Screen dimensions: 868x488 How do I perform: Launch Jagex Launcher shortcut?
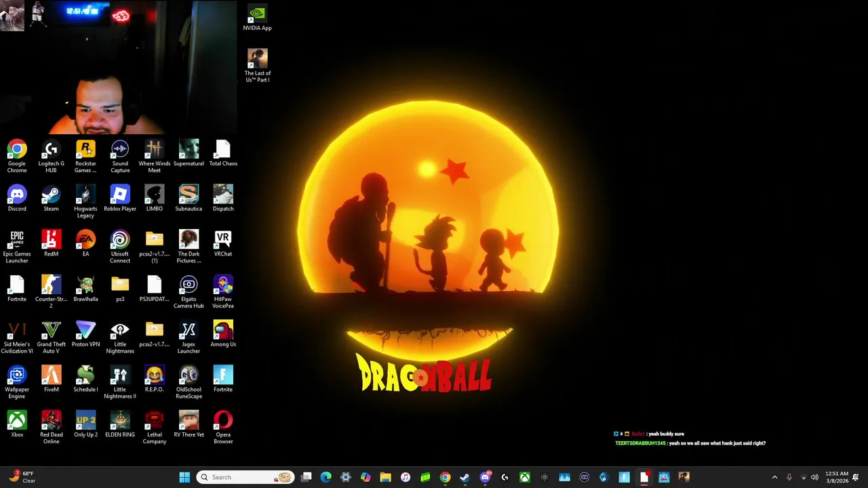(x=189, y=338)
